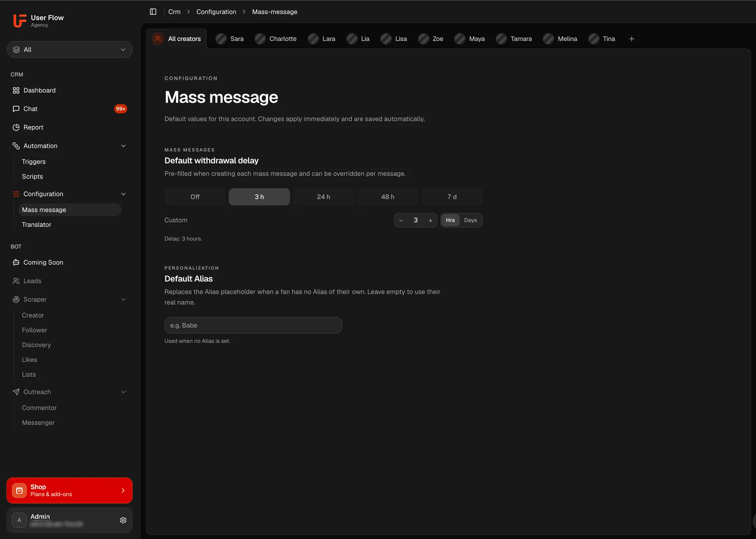Set withdrawal delay to Off
Image resolution: width=756 pixels, height=539 pixels.
coord(195,197)
